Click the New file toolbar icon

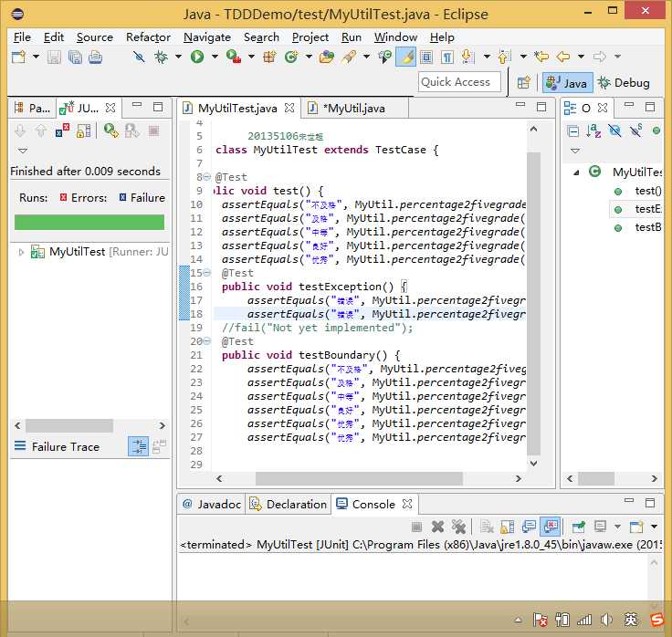tap(19, 57)
